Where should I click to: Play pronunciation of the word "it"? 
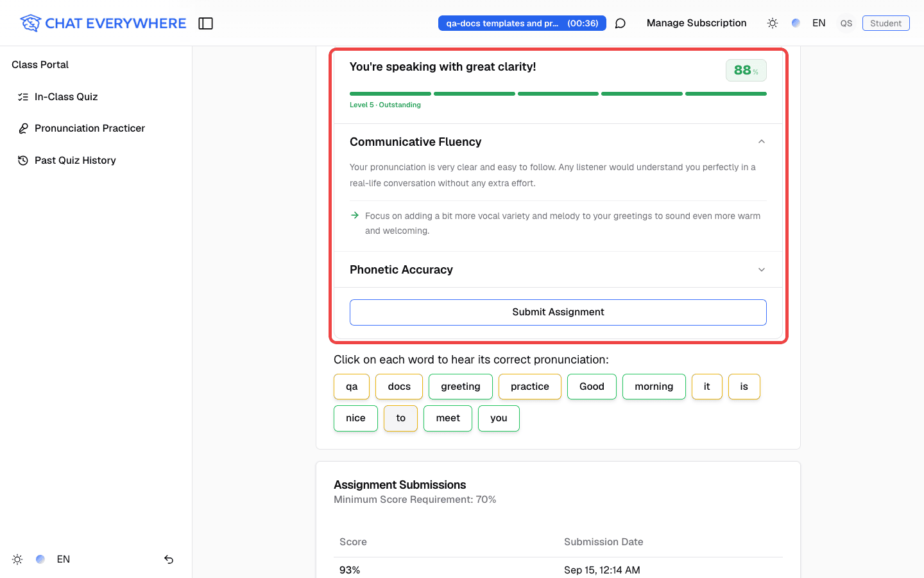click(707, 387)
